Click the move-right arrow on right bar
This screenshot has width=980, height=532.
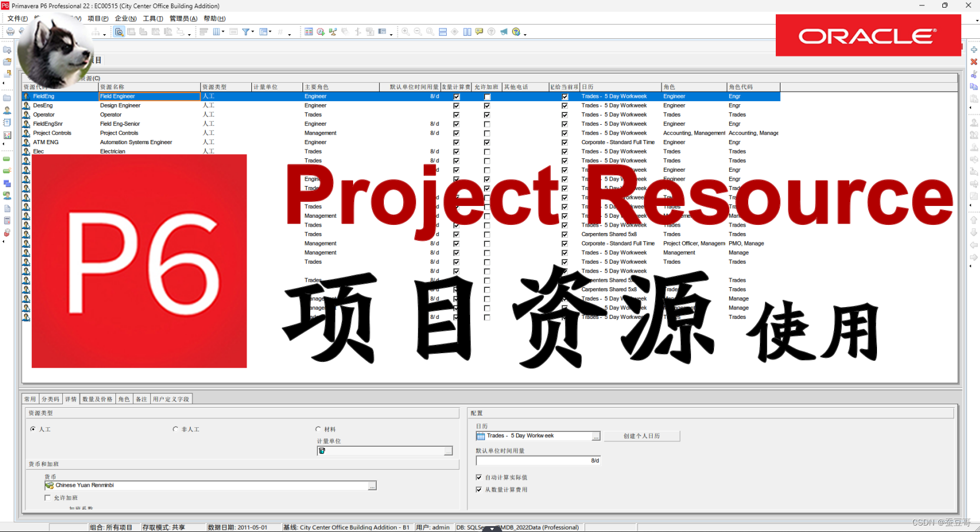pyautogui.click(x=974, y=257)
